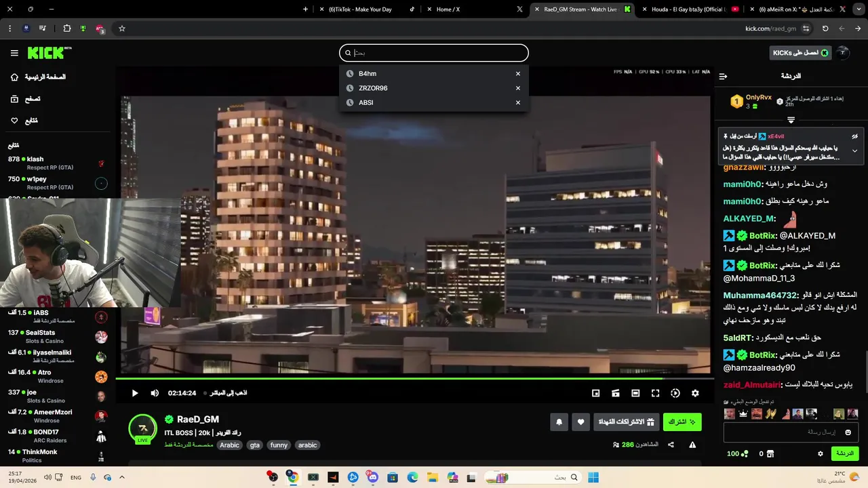Viewport: 868px width, 488px height.
Task: Open RaeD_GM channel avatar
Action: point(142,428)
